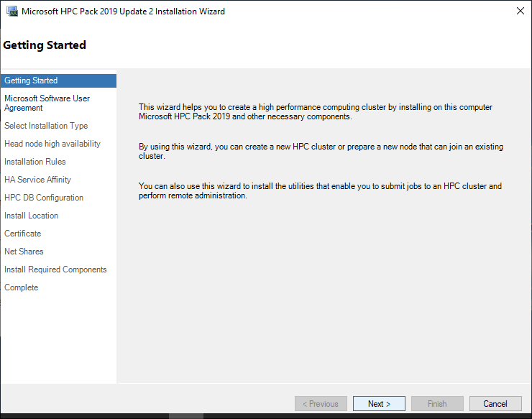Open the Certificate step

pyautogui.click(x=23, y=234)
